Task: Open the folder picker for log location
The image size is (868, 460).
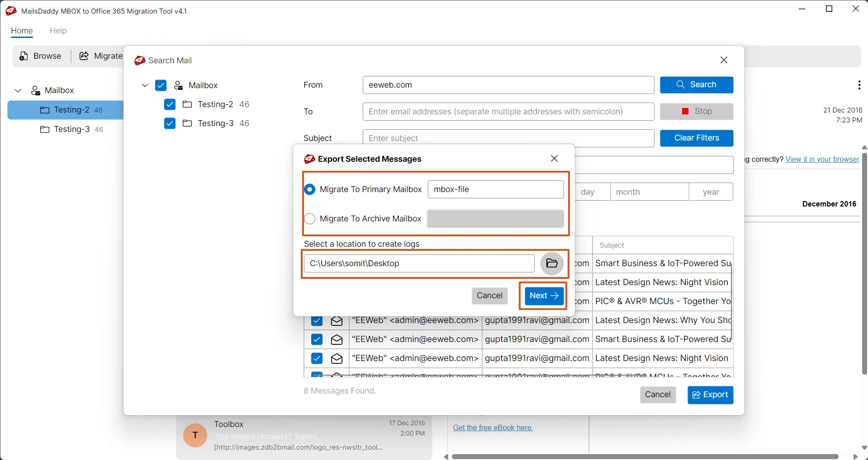Action: pos(551,263)
